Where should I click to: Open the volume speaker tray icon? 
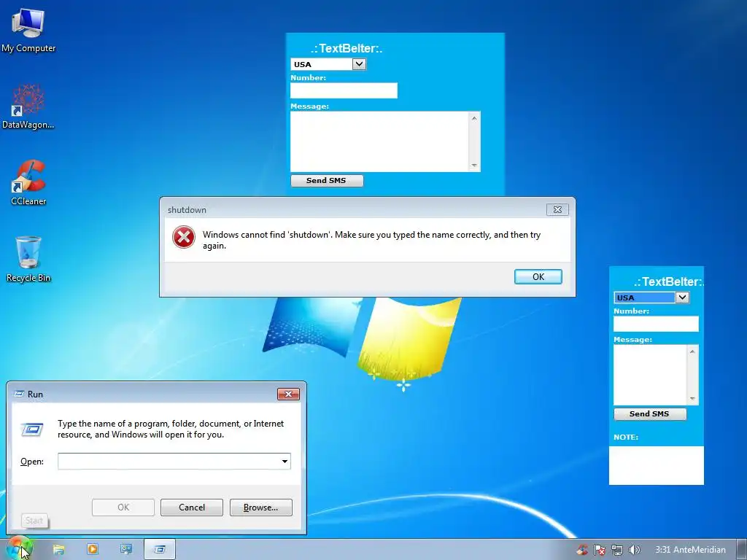pos(634,550)
